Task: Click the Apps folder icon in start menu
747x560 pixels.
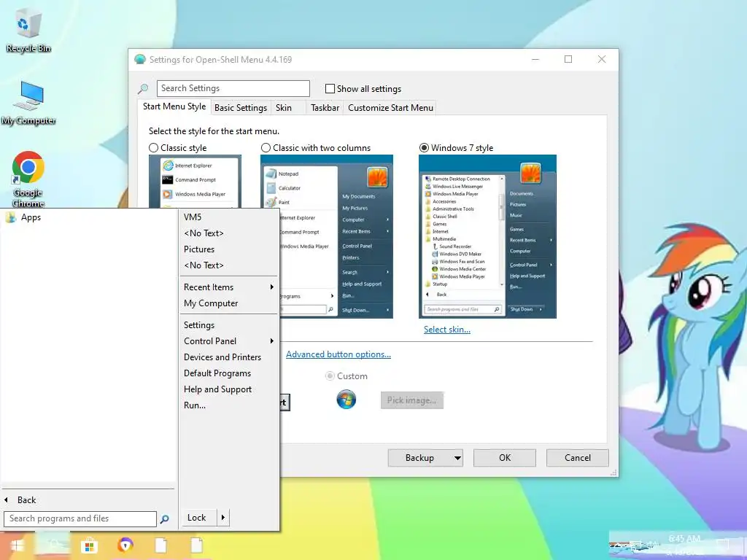Action: click(x=10, y=217)
